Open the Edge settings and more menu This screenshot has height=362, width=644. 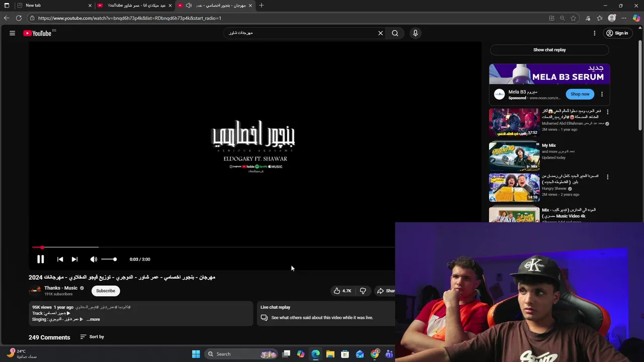coord(624,18)
